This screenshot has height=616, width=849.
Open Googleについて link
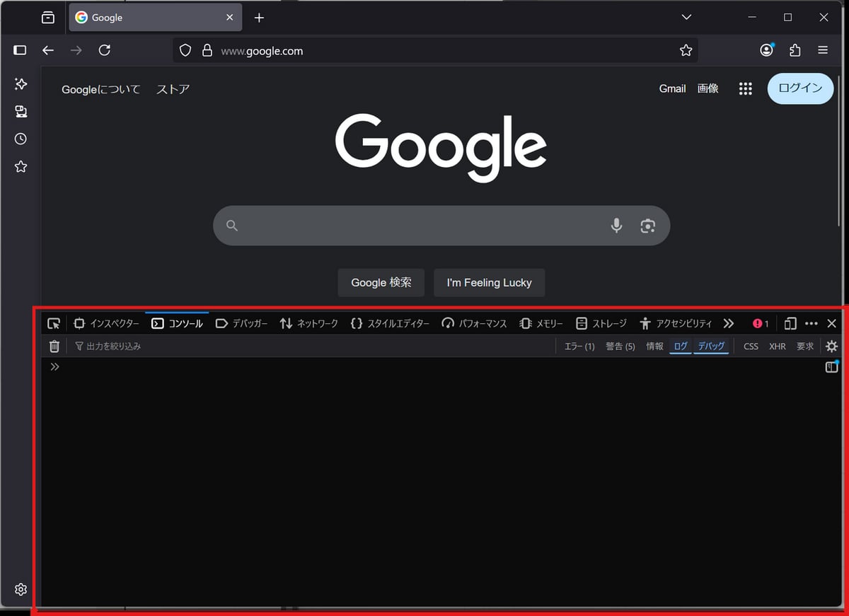coord(100,89)
